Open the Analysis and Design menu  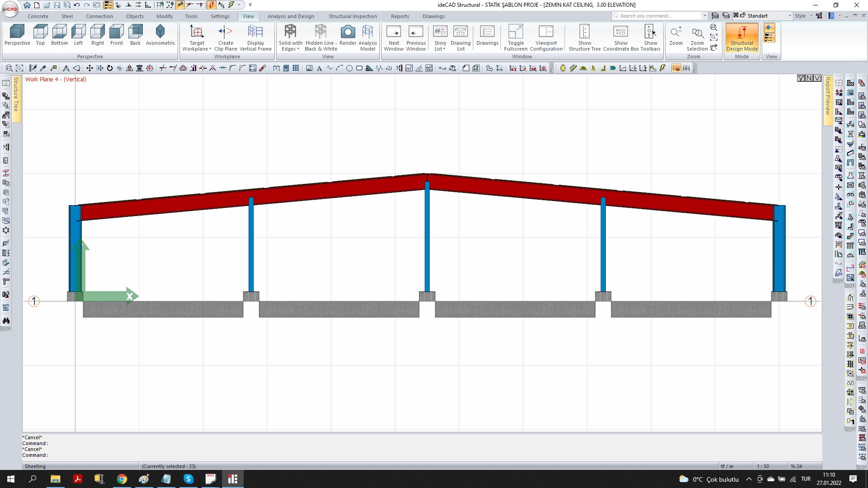[291, 16]
